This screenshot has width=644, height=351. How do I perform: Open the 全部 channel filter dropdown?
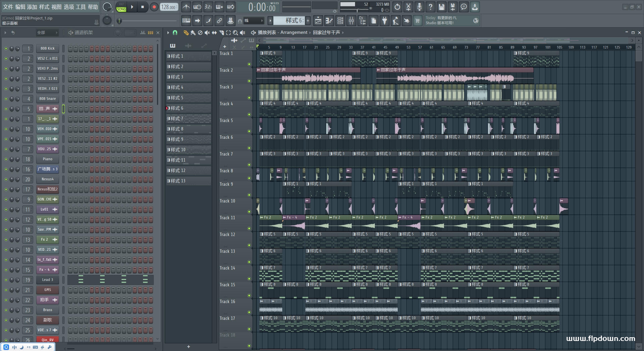pos(47,33)
